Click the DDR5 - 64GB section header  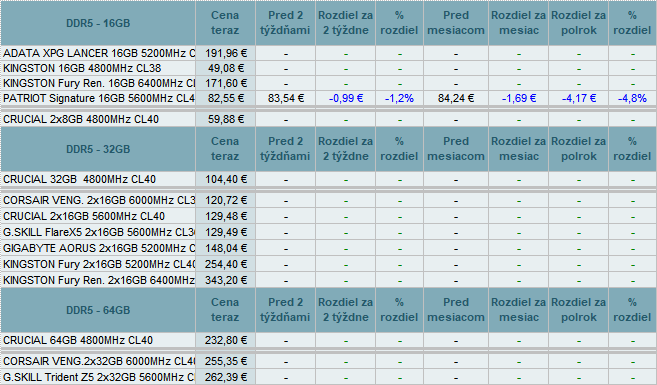point(98,310)
